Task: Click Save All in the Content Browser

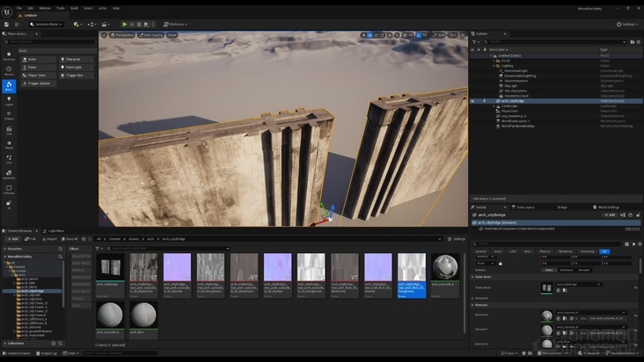Action: tap(70, 239)
